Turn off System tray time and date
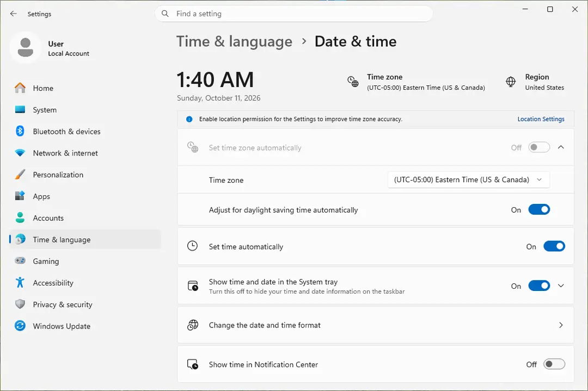 pos(539,286)
